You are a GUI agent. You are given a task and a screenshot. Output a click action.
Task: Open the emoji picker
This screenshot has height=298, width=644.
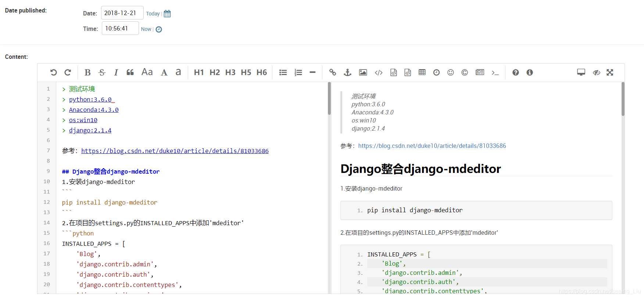pos(451,72)
